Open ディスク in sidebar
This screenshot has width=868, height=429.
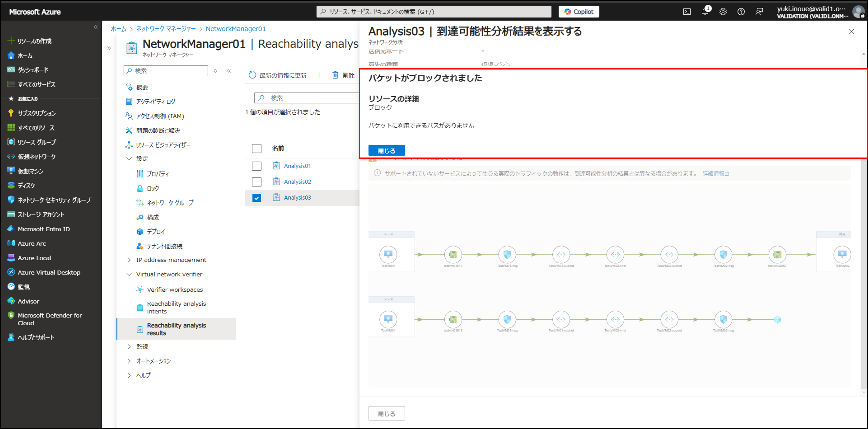(x=21, y=186)
